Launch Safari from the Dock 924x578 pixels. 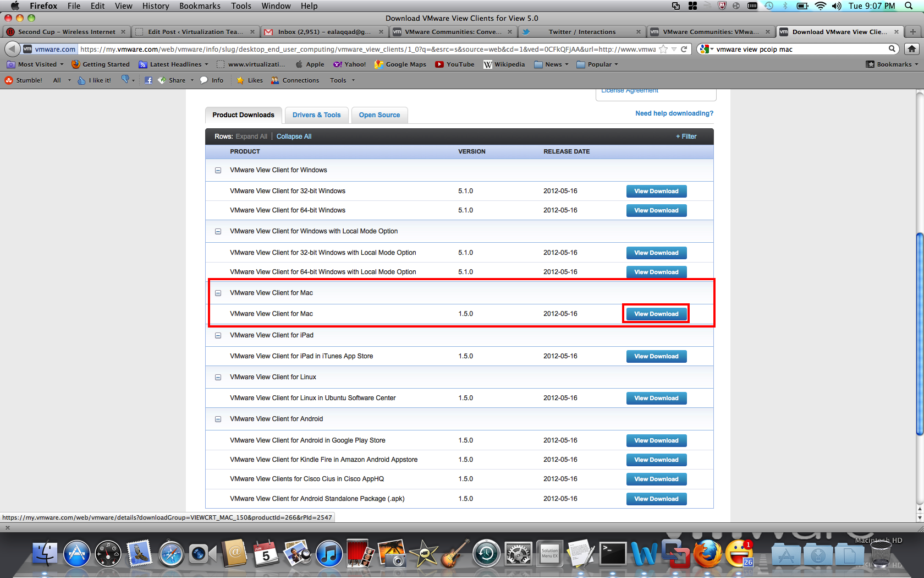(171, 553)
